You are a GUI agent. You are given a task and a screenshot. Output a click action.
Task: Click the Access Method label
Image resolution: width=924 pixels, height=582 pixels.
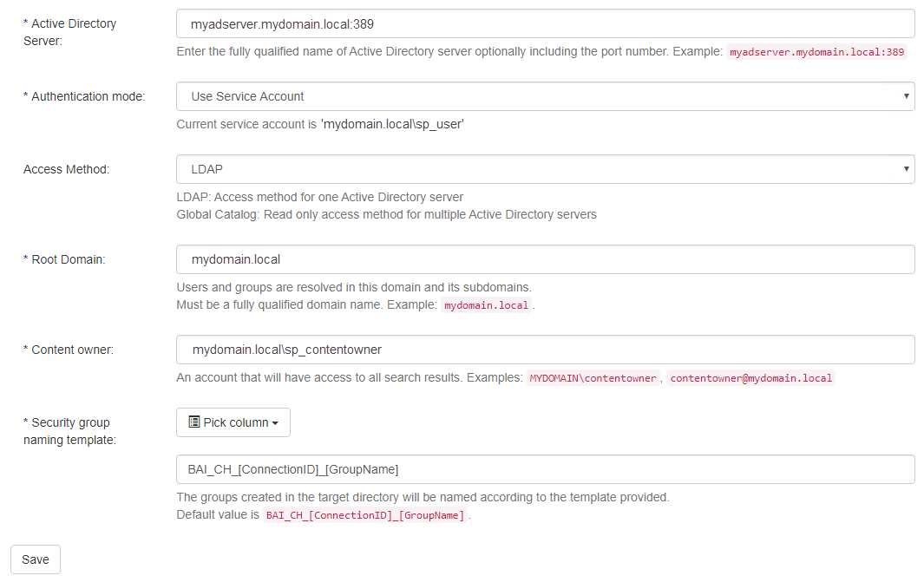[x=66, y=169]
